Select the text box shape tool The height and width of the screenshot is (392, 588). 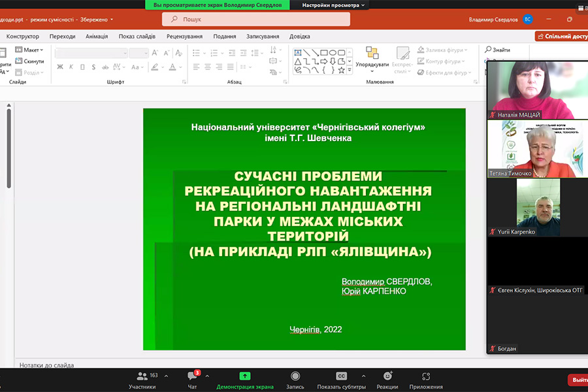(298, 52)
